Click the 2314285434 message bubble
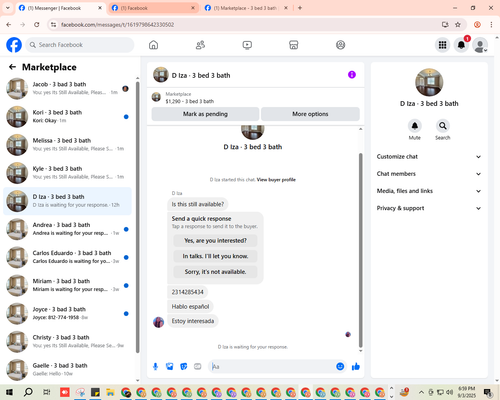The width and height of the screenshot is (500, 400). tap(187, 292)
